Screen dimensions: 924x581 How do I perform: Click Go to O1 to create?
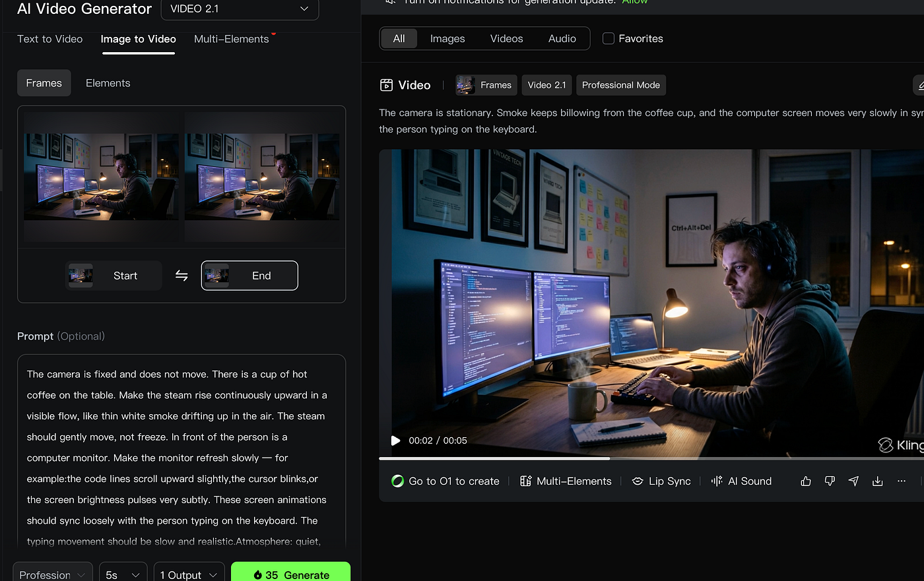445,481
